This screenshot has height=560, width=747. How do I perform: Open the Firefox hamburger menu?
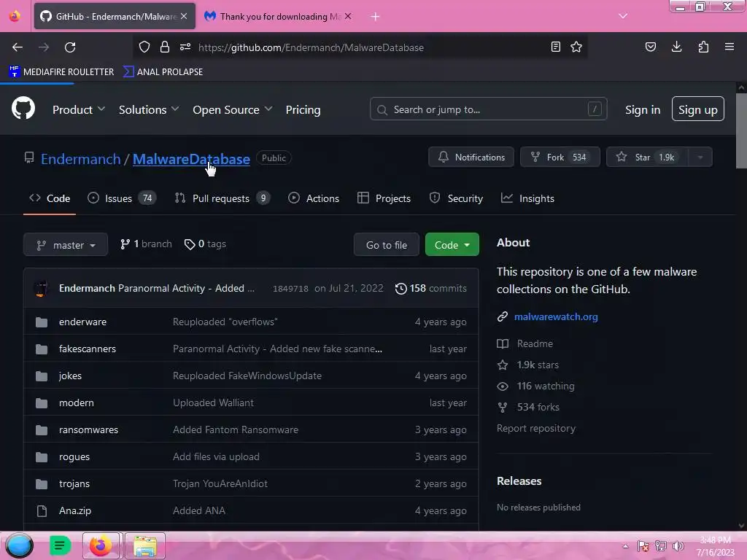[729, 47]
